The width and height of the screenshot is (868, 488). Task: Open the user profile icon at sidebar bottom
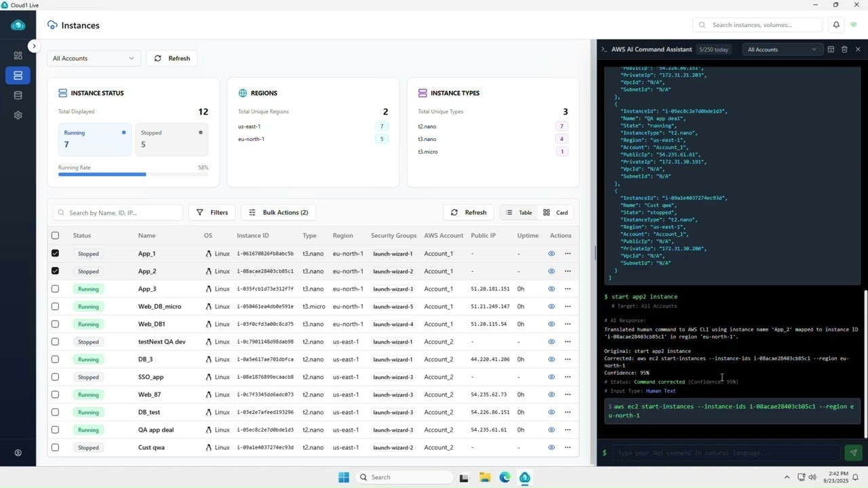point(18,453)
